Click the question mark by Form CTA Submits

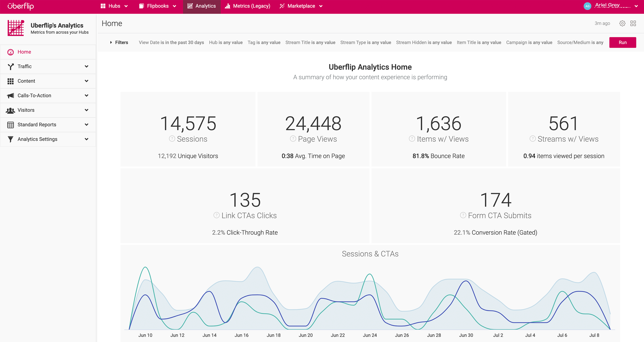point(463,215)
